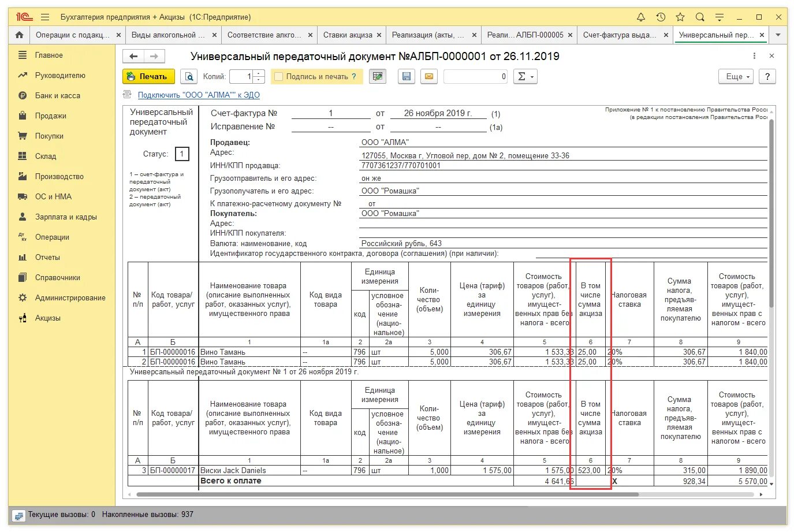Open Склад section in sidebar
This screenshot has width=794, height=532.
tap(46, 156)
